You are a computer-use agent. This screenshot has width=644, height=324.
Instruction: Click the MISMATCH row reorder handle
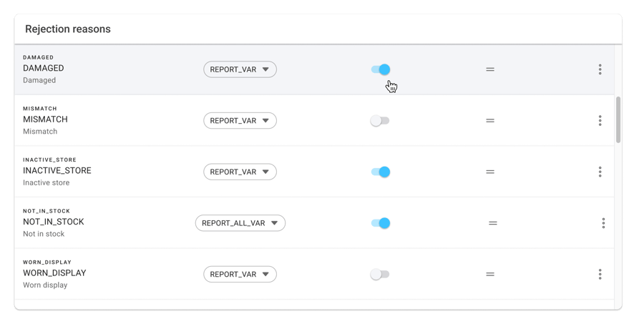(490, 121)
